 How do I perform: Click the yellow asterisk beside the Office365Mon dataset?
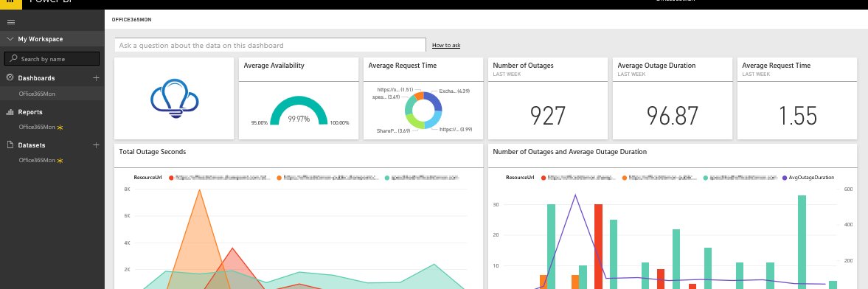(x=60, y=161)
